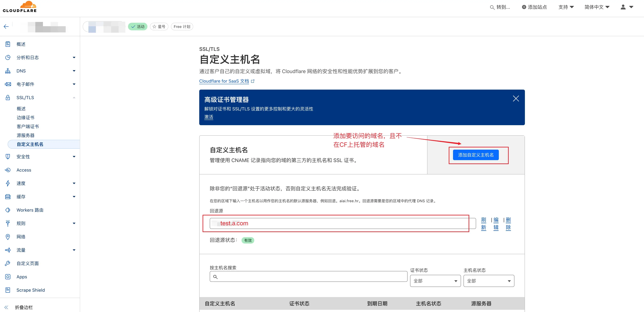Screen dimensions: 644x312
Task: Expand the 缓存 sidebar section arrow
Action: pyautogui.click(x=74, y=197)
